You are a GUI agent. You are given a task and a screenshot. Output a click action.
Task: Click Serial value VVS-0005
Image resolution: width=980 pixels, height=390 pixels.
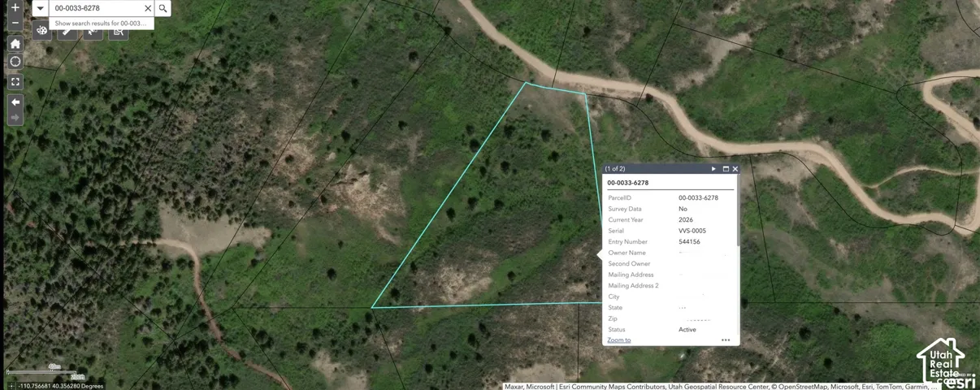click(692, 231)
